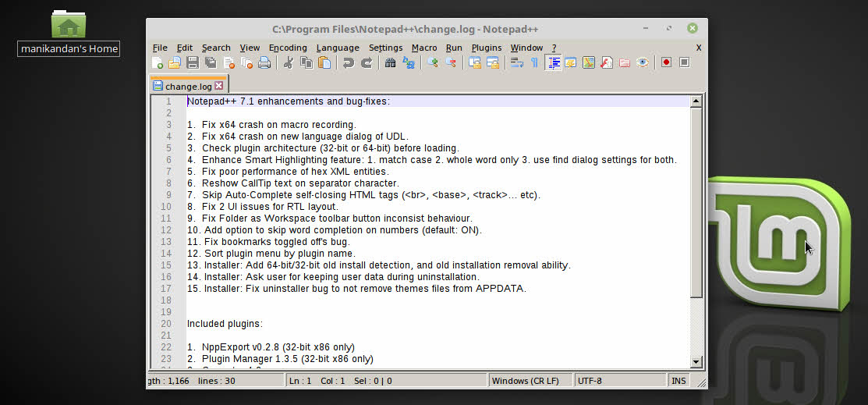Open the Replace dialog from the toolbar icon
868x405 pixels.
coord(409,62)
